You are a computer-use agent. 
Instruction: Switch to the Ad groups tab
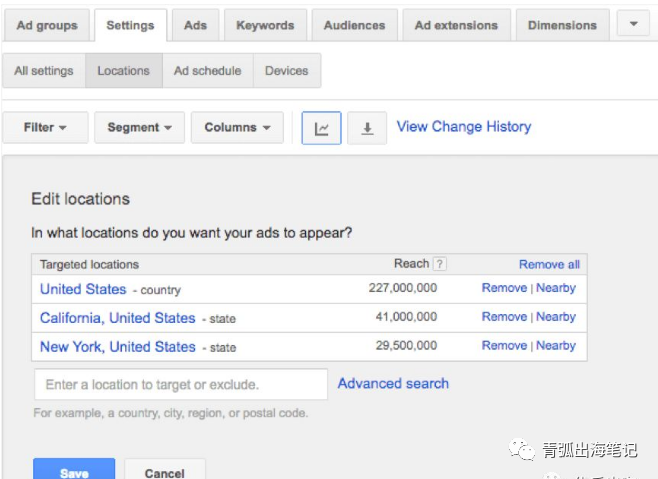pos(47,25)
